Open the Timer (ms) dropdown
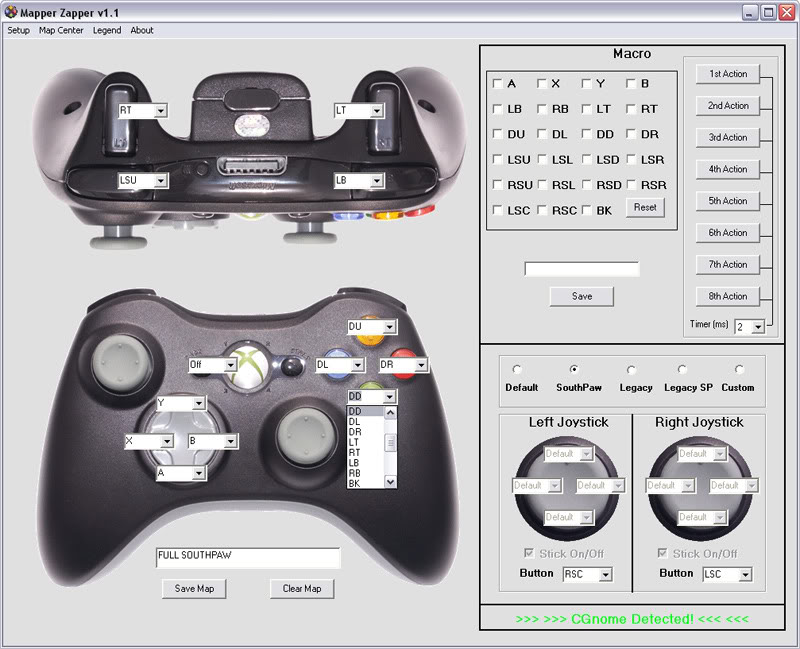Screen dimensions: 800x649 [x=758, y=327]
